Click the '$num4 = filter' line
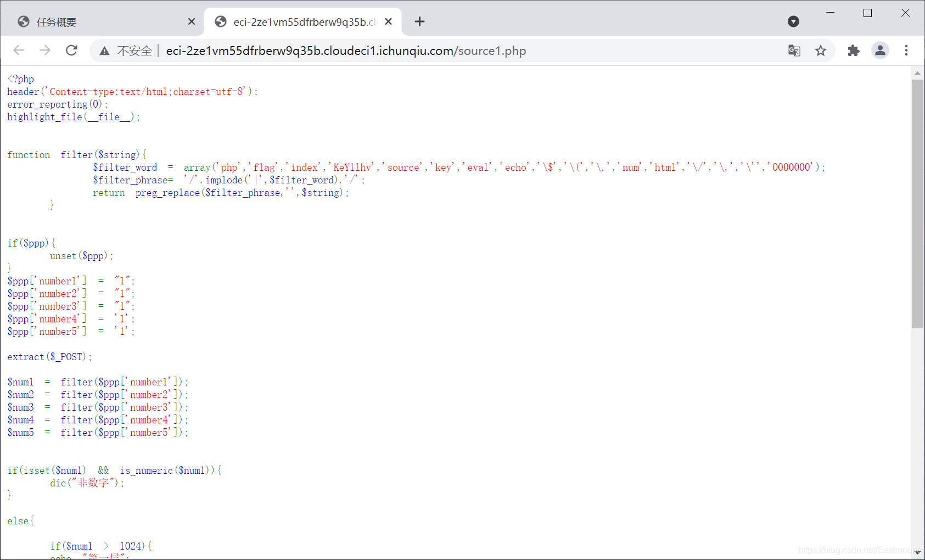The width and height of the screenshot is (925, 560). coord(98,420)
